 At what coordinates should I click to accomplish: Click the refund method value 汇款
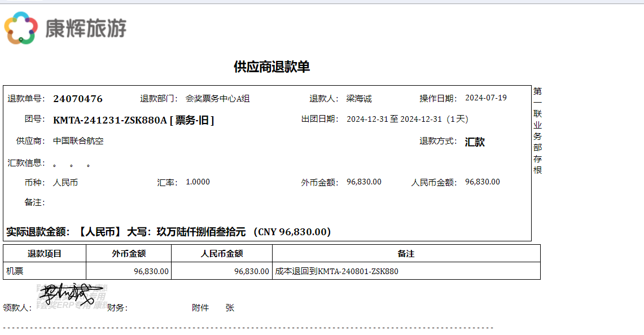point(475,142)
